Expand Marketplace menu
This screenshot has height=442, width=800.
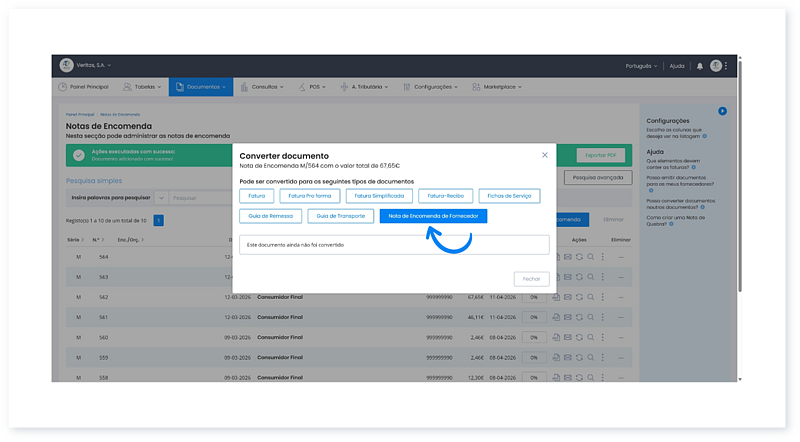coord(497,87)
